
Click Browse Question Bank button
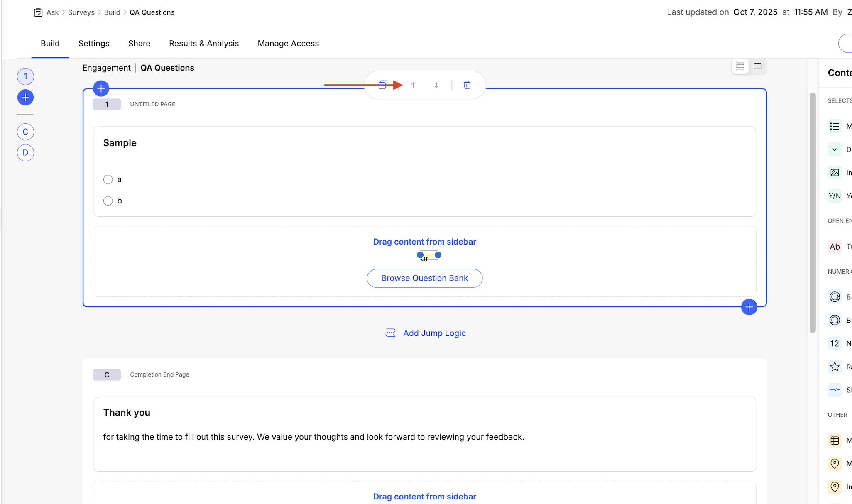[424, 278]
